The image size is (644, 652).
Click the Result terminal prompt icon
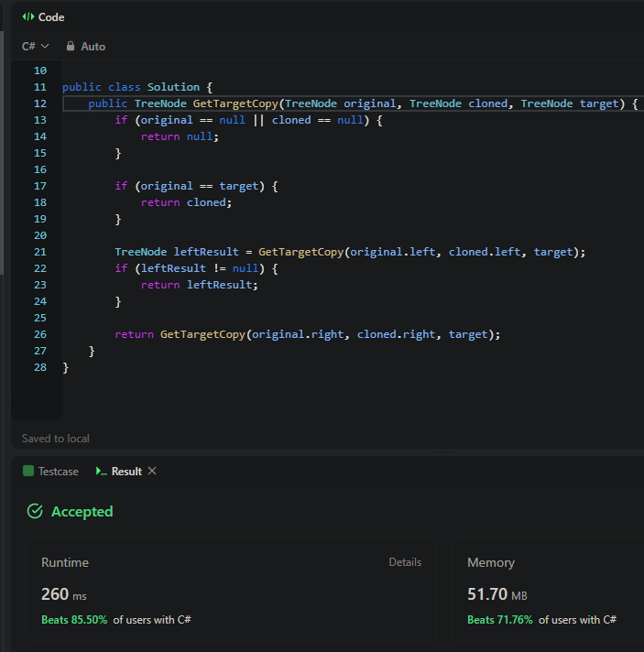pyautogui.click(x=101, y=471)
